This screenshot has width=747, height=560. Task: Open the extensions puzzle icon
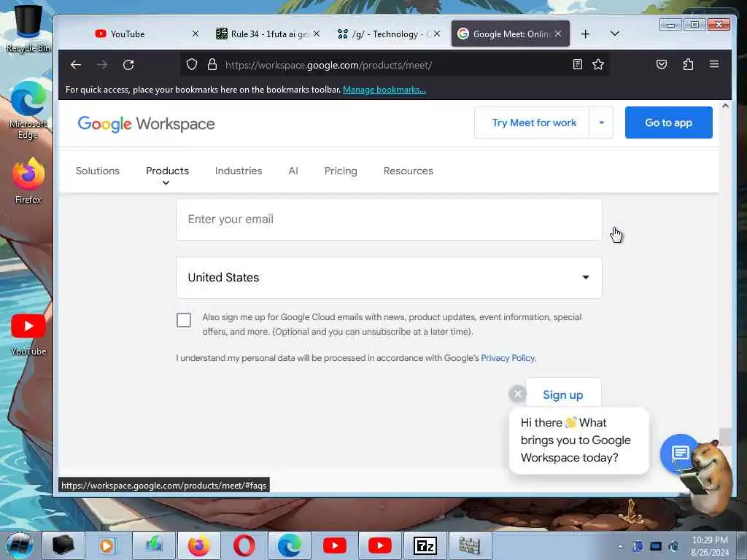(x=688, y=64)
